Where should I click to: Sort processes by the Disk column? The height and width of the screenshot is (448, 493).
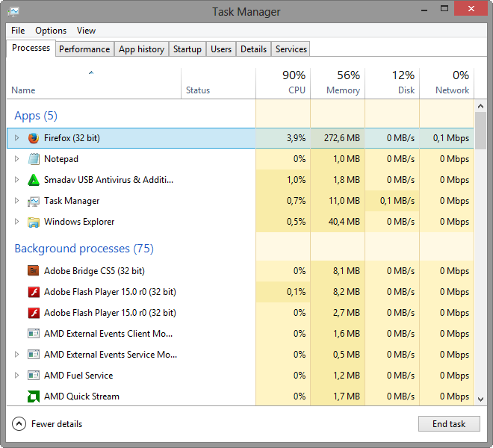click(392, 84)
